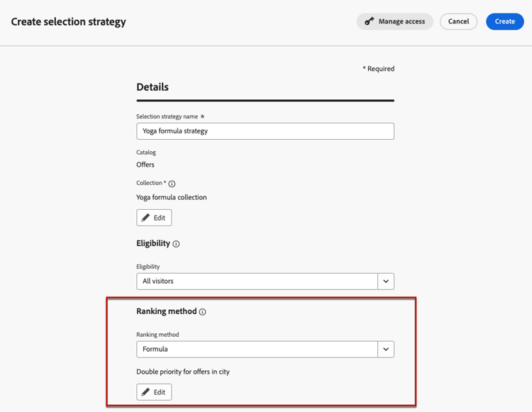Click the info icon beside Collection

172,184
